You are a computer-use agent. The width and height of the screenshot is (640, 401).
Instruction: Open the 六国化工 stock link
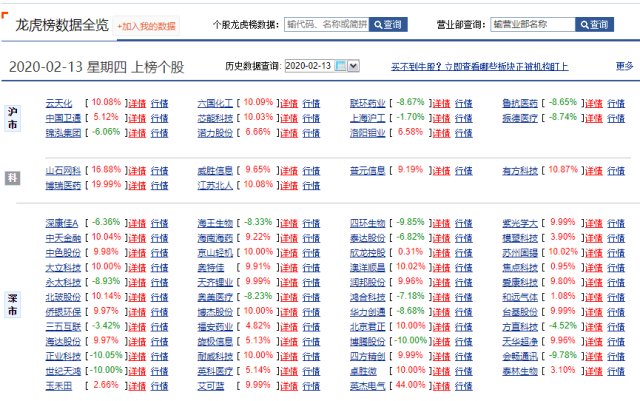215,103
